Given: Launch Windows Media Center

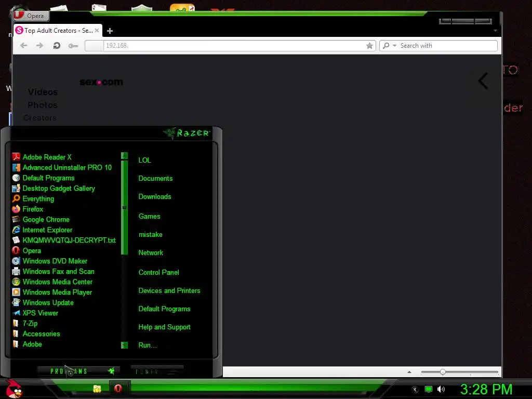Looking at the screenshot, I should tap(52, 282).
